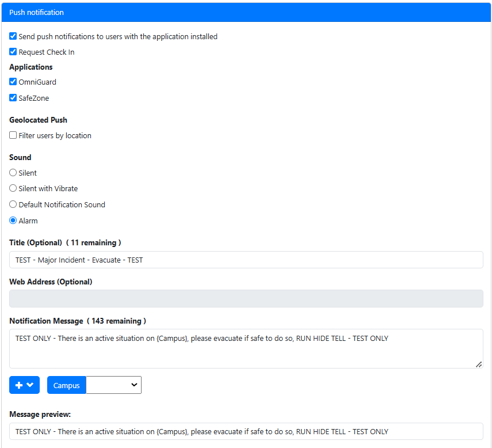
Task: Enable Filter users by location
Action: pyautogui.click(x=13, y=135)
